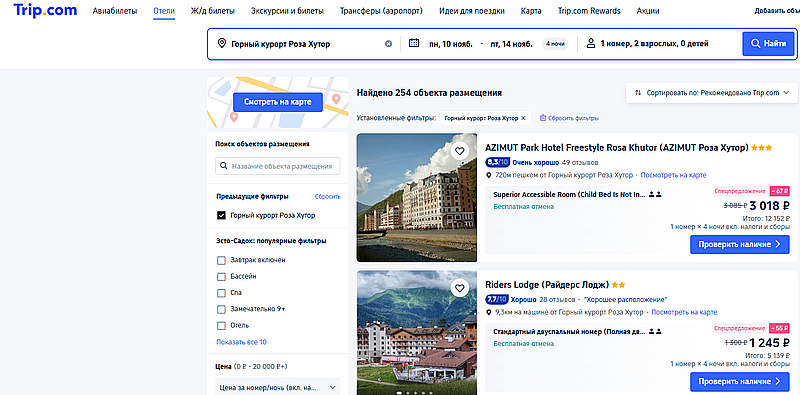Click the reset filters trash icon
Image resolution: width=800 pixels, height=395 pixels.
coord(543,118)
